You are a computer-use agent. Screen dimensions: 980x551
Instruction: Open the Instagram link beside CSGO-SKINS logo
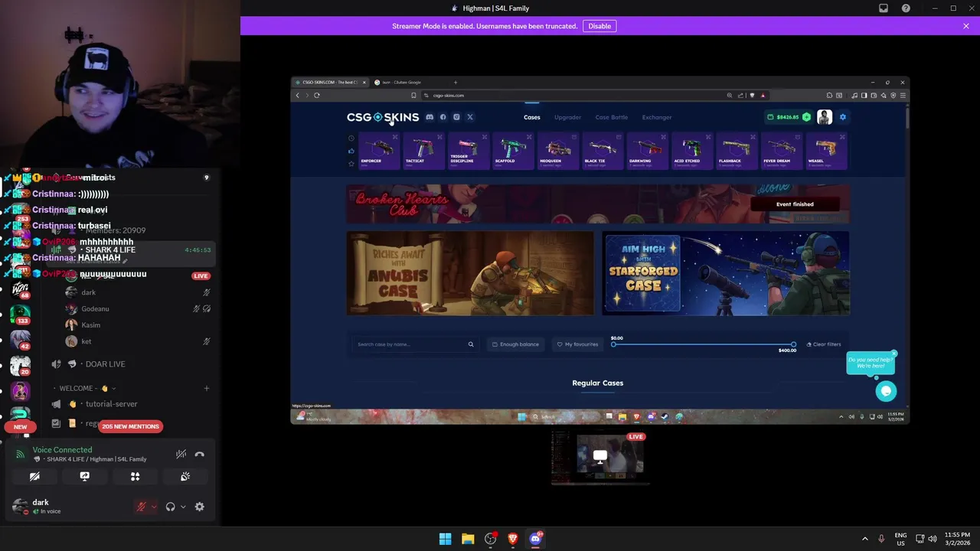[x=456, y=117]
